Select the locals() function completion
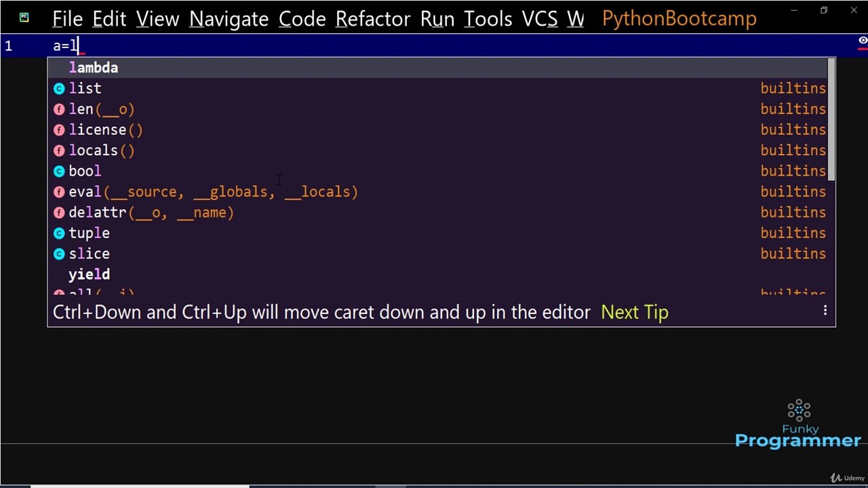The image size is (868, 488). [x=441, y=150]
